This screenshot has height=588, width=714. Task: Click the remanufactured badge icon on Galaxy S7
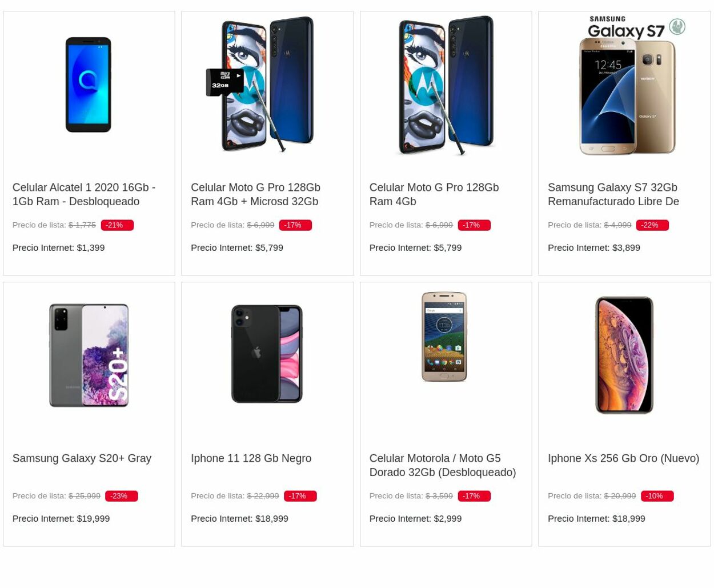click(x=677, y=26)
